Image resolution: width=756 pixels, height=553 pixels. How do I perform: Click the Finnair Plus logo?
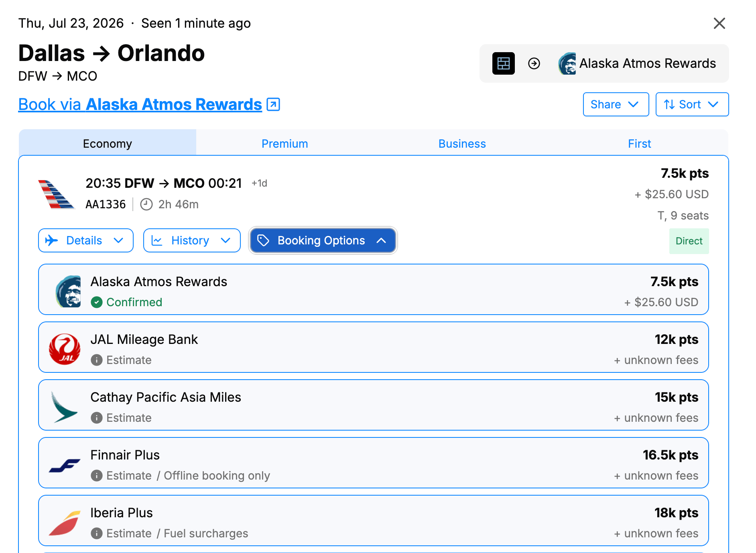pyautogui.click(x=64, y=466)
